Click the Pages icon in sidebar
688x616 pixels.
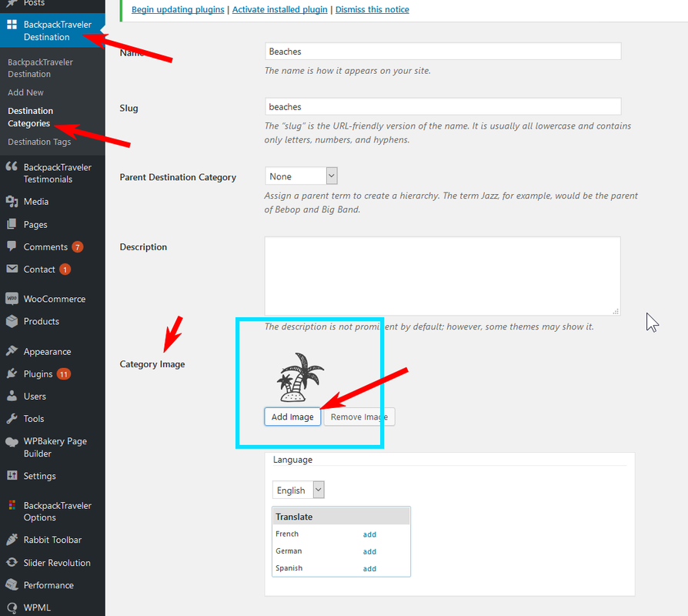12,224
